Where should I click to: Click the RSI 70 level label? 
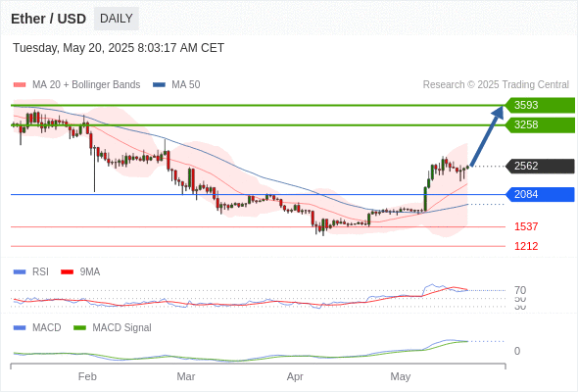click(520, 290)
